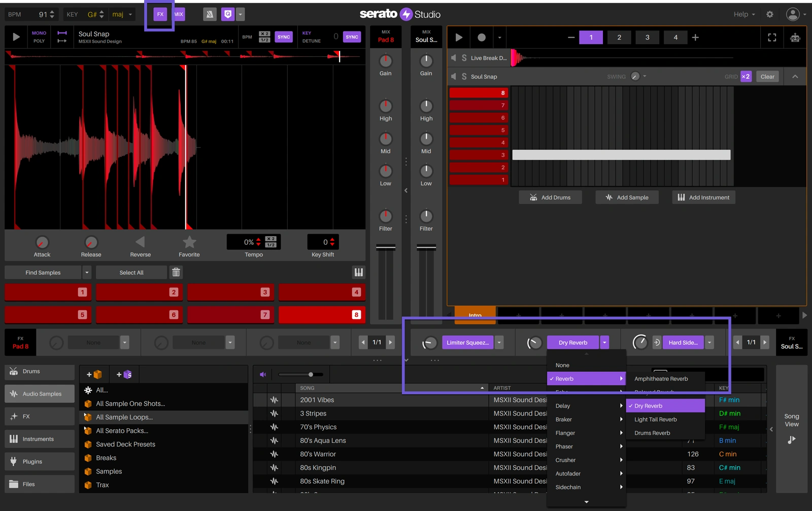The image size is (812, 511).
Task: Add new crate icon
Action: click(x=94, y=374)
